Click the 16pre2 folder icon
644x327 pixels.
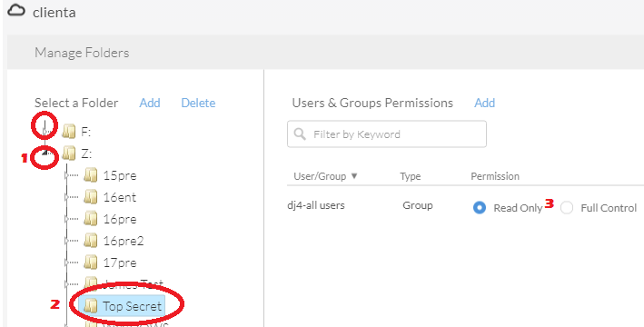coord(90,241)
